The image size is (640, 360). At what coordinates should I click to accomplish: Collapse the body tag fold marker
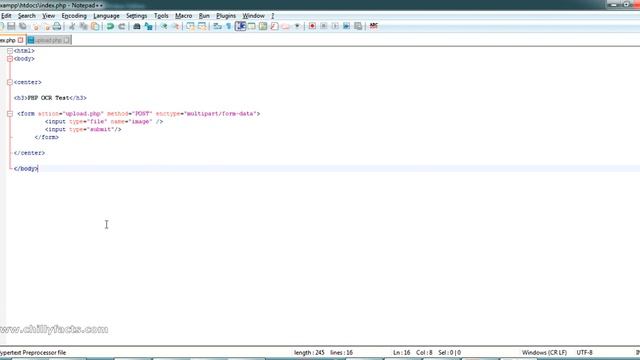(10, 59)
